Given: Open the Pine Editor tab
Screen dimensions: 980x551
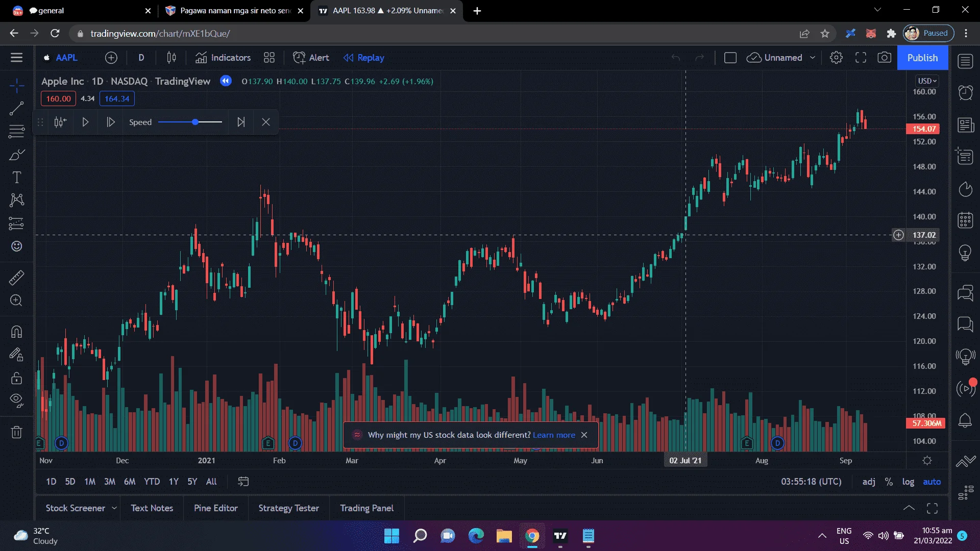Looking at the screenshot, I should coord(216,508).
